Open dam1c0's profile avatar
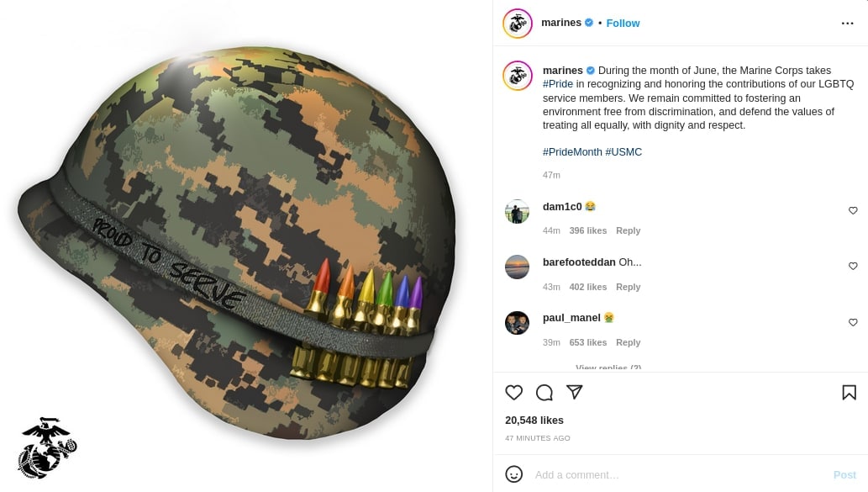The height and width of the screenshot is (492, 868). coord(517,211)
